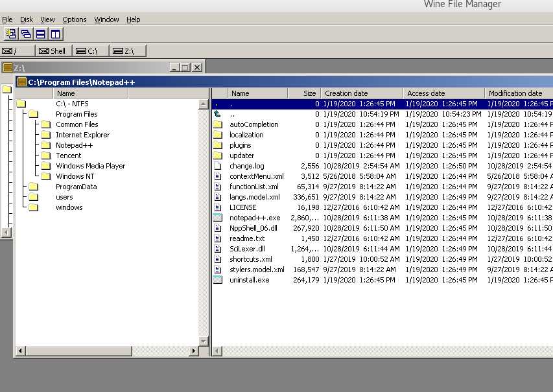The height and width of the screenshot is (392, 553).
Task: Open the Help menu
Action: (134, 19)
